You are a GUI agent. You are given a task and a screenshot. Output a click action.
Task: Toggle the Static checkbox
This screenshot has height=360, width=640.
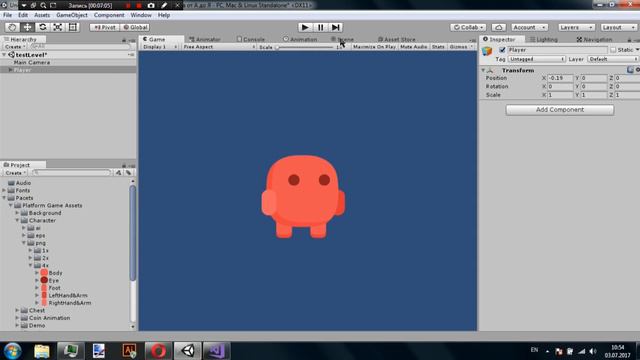pyautogui.click(x=613, y=50)
